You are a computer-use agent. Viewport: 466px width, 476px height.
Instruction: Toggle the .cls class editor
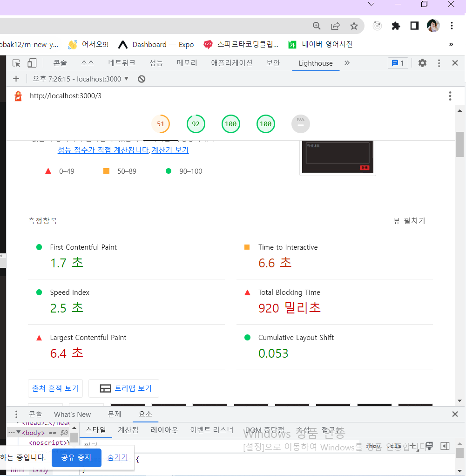pos(394,446)
